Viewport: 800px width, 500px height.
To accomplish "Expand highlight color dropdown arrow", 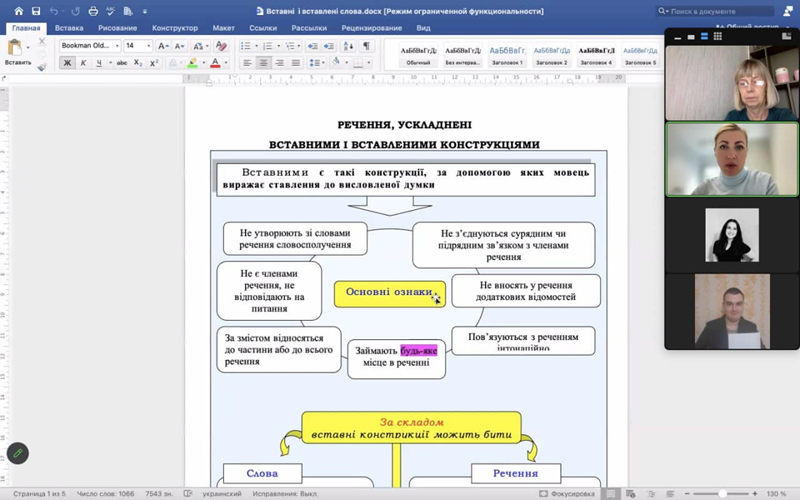I will pos(204,63).
